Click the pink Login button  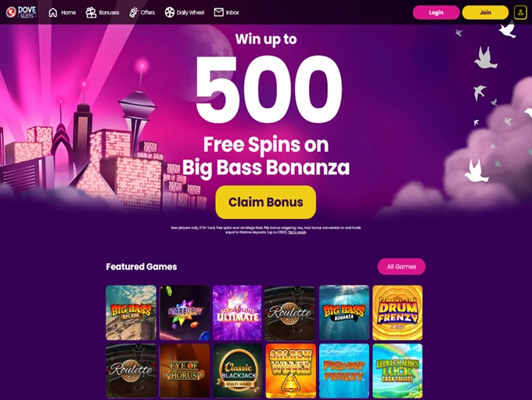(436, 13)
